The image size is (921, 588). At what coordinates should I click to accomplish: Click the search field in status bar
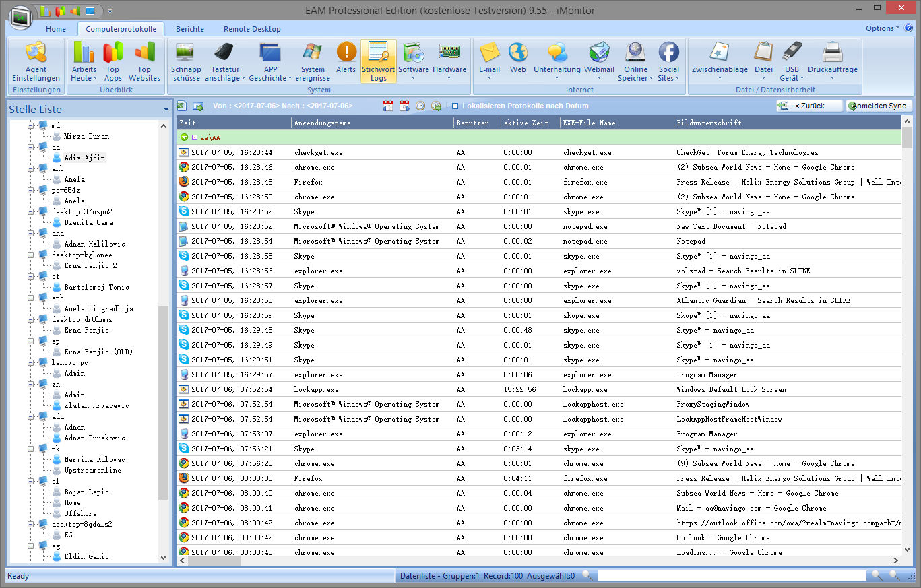click(731, 576)
